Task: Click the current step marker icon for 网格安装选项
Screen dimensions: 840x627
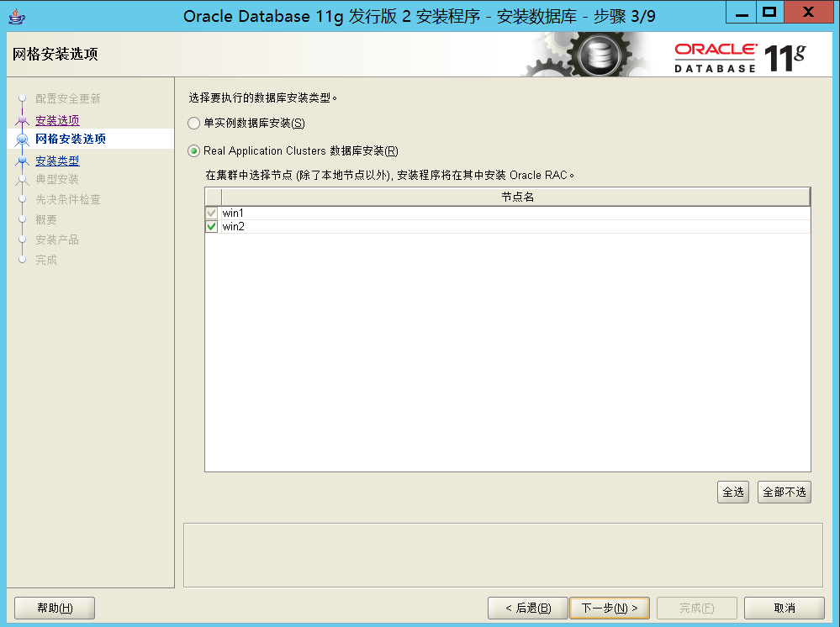Action: click(x=23, y=140)
